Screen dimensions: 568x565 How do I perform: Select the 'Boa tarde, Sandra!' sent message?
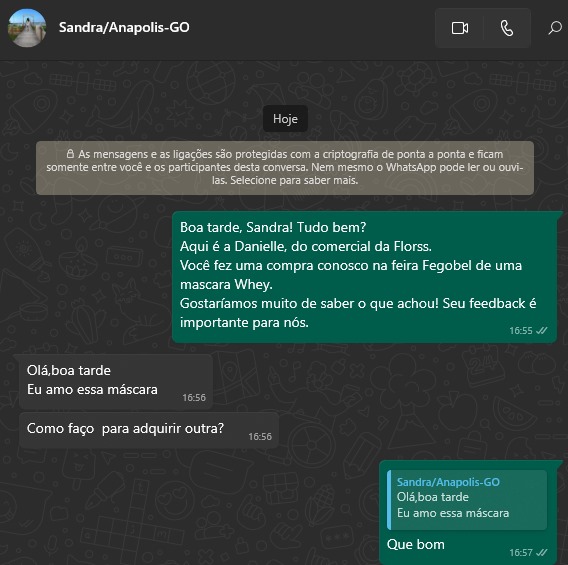364,277
